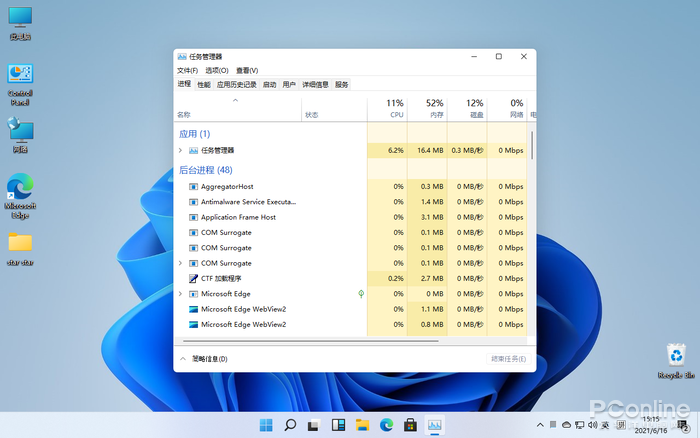Click the CTF 加载程序 process icon
Image resolution: width=700 pixels, height=438 pixels.
[x=193, y=278]
